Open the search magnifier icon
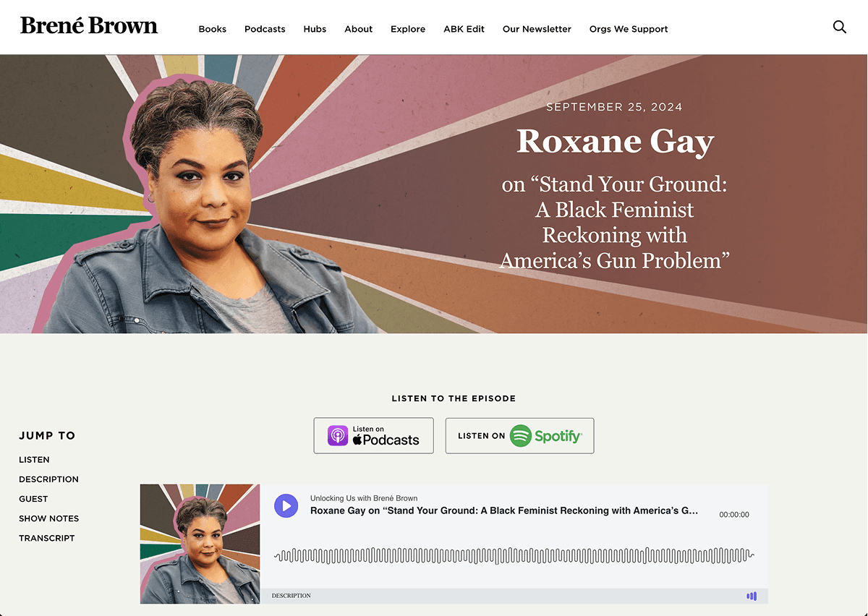This screenshot has width=868, height=616. (x=840, y=27)
